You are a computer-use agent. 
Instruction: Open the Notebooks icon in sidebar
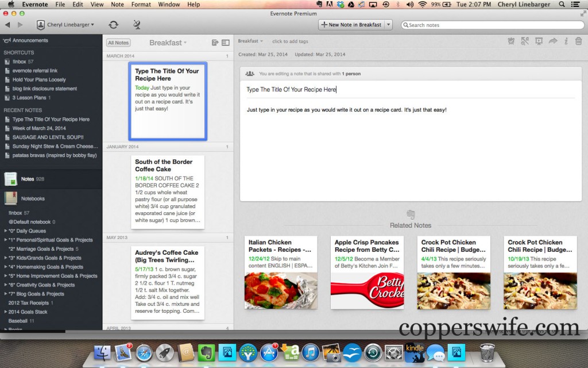tap(10, 198)
